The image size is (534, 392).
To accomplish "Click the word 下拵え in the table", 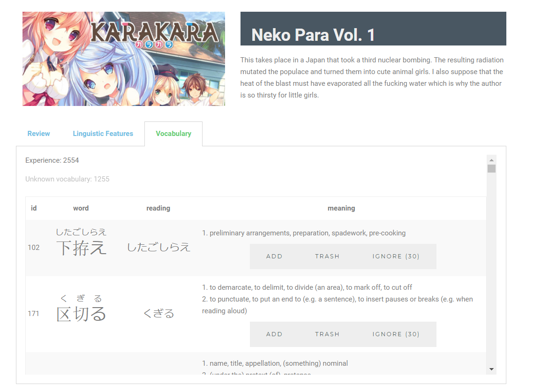I will click(82, 248).
